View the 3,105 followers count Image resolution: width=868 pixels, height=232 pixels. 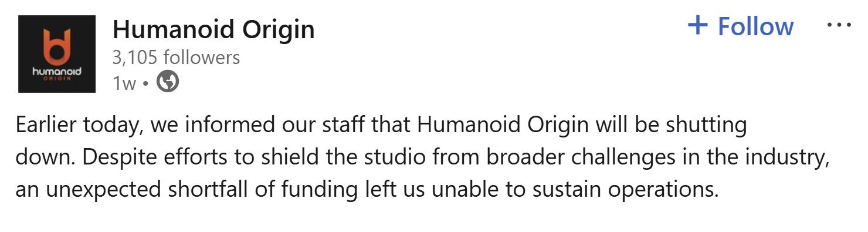[x=176, y=58]
